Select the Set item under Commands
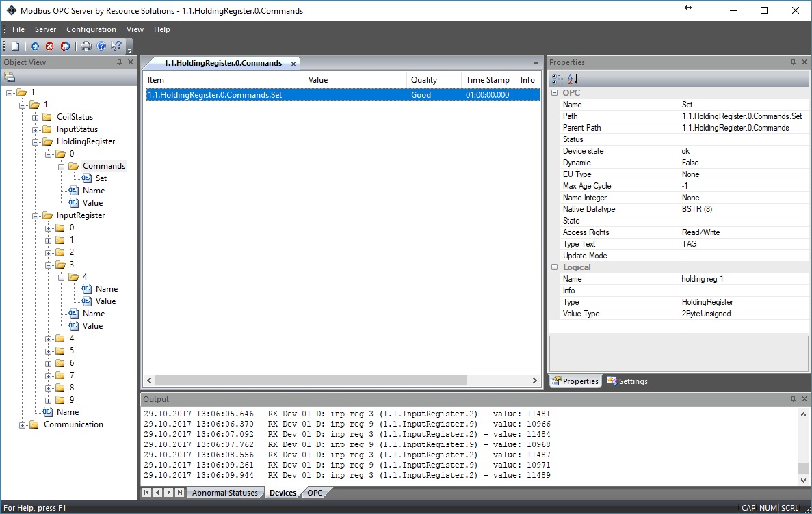 [x=101, y=178]
